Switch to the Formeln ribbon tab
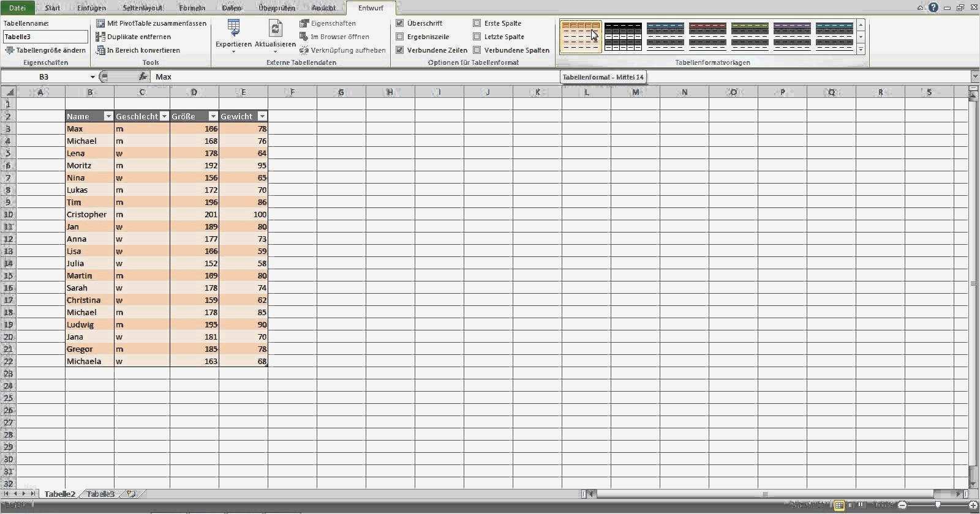Viewport: 980px width, 514px height. point(192,8)
